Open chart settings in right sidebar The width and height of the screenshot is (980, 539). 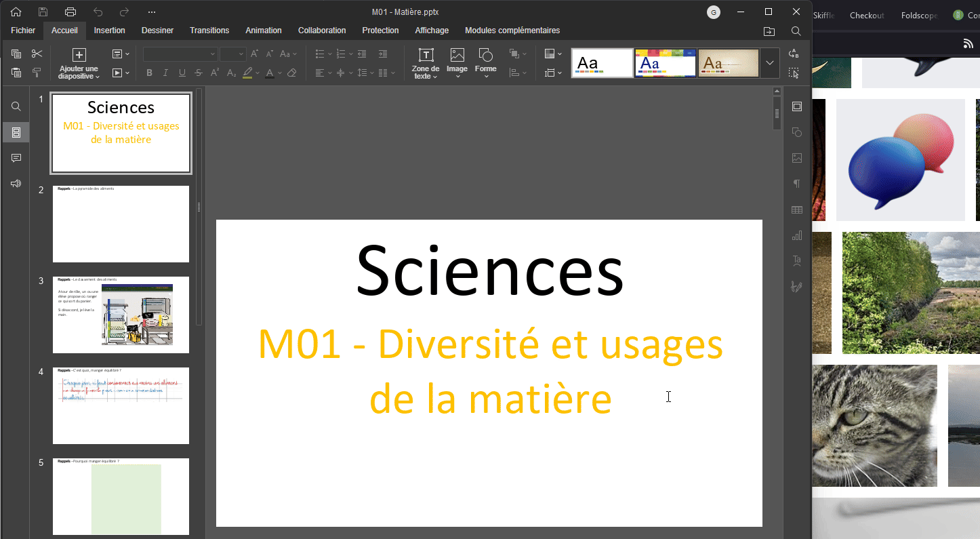[797, 236]
